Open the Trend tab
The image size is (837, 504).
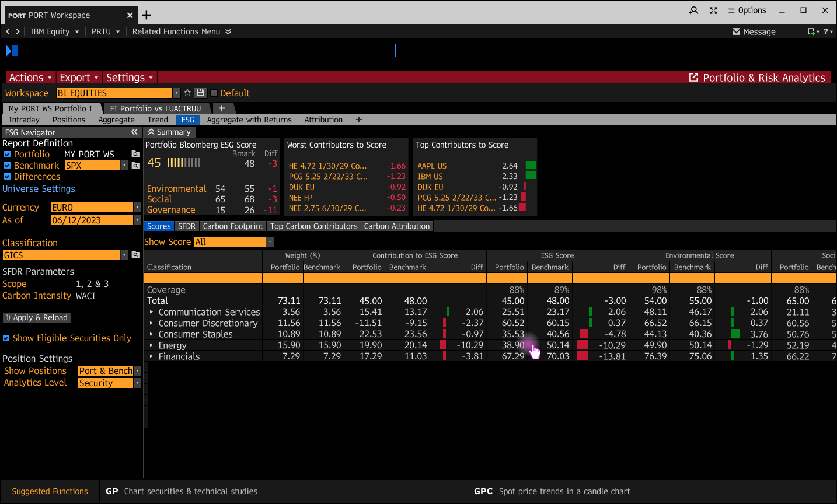click(x=158, y=120)
